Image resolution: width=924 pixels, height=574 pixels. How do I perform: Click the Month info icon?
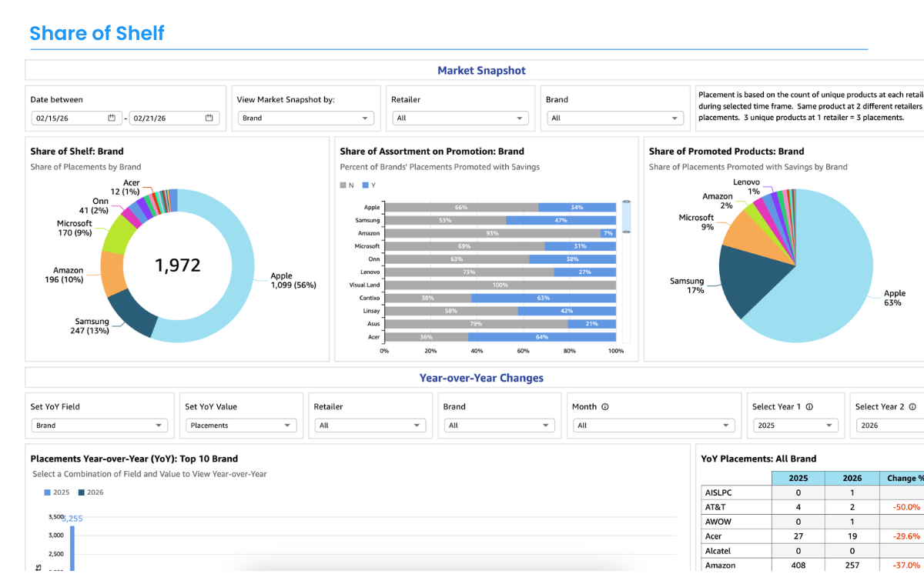(x=605, y=407)
